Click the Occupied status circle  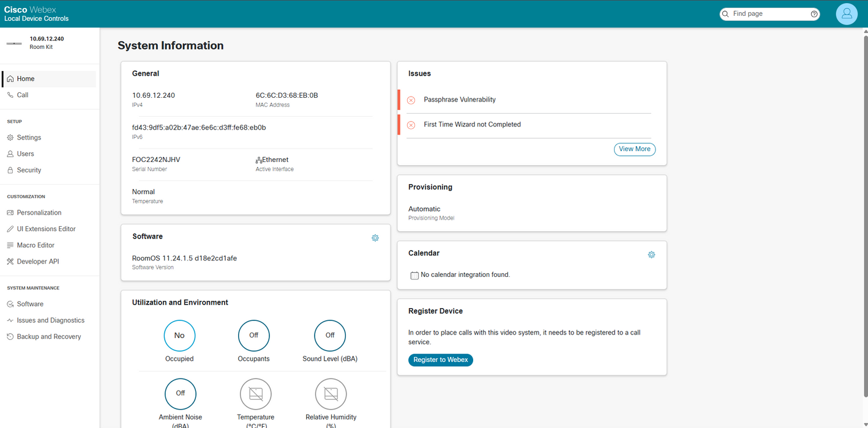(179, 336)
